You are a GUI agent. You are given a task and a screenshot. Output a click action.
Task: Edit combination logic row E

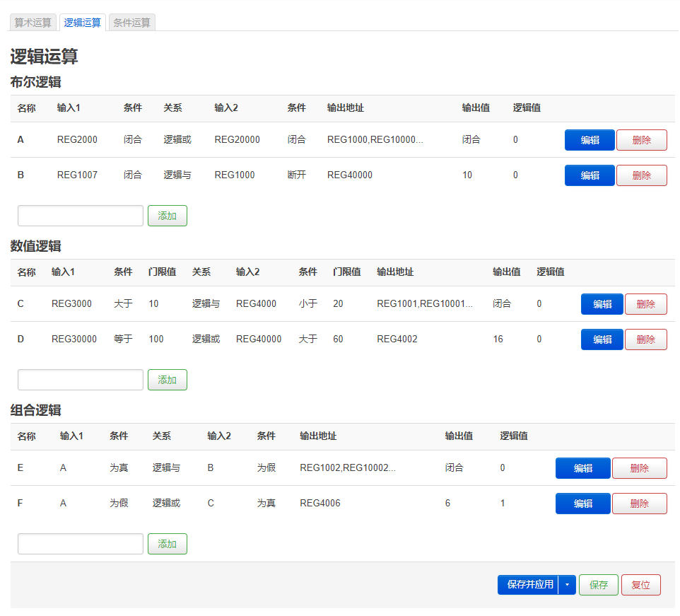pos(583,468)
